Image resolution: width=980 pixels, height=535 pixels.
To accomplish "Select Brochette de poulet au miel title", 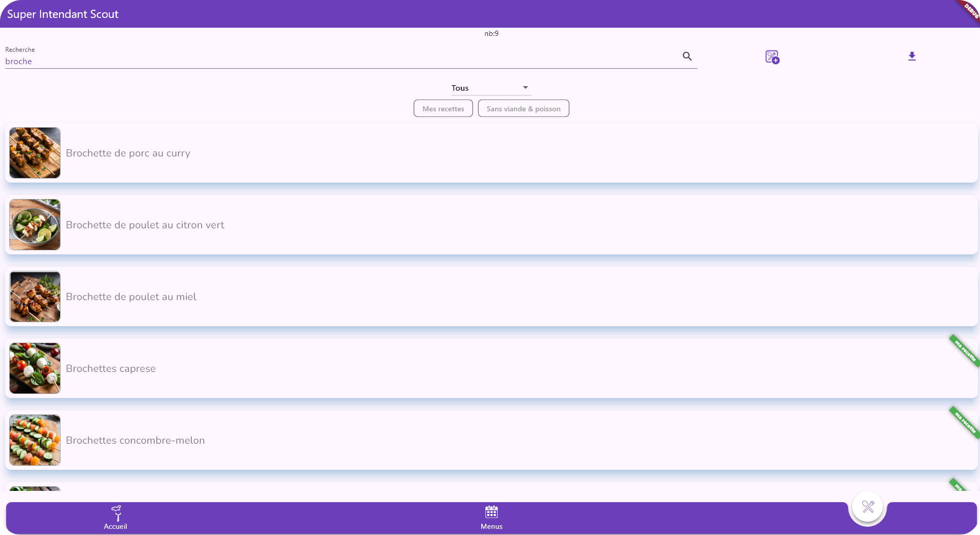I will tap(131, 297).
